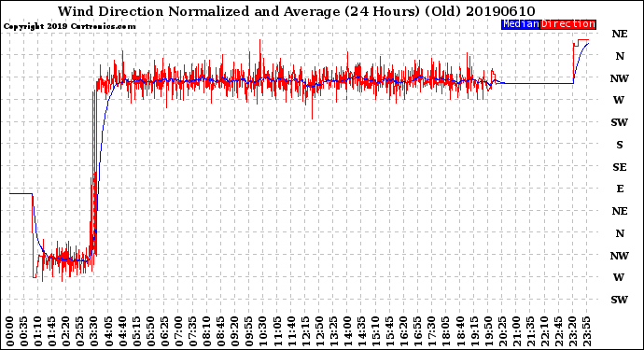The image size is (644, 350).
Task: Click the 05:15 time axis label
Action: tap(136, 331)
